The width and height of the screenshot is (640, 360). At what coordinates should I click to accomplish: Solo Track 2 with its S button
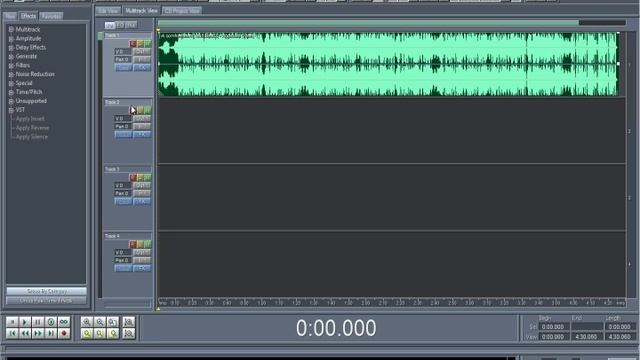tap(140, 110)
